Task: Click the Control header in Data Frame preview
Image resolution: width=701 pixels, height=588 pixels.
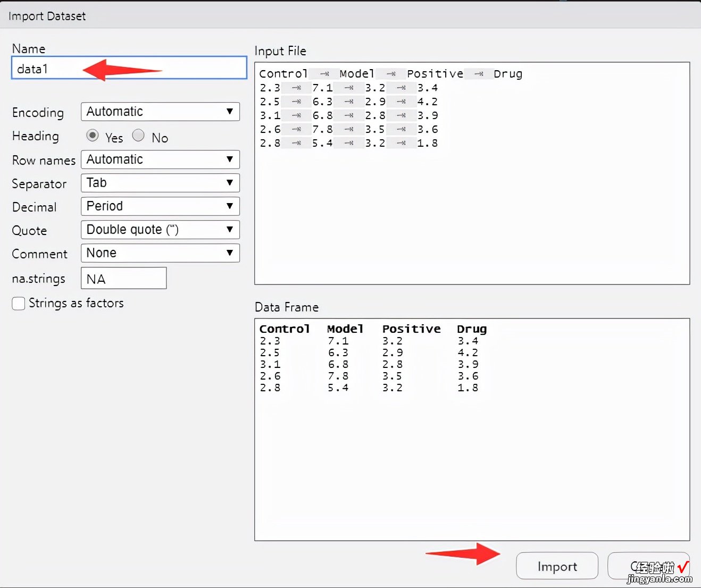Action: (285, 329)
